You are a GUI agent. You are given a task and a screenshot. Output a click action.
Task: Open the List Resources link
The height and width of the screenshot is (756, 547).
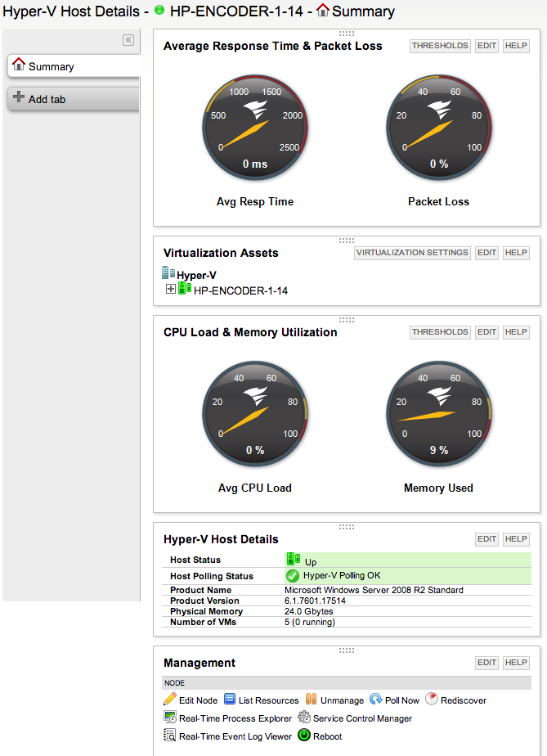pyautogui.click(x=268, y=700)
